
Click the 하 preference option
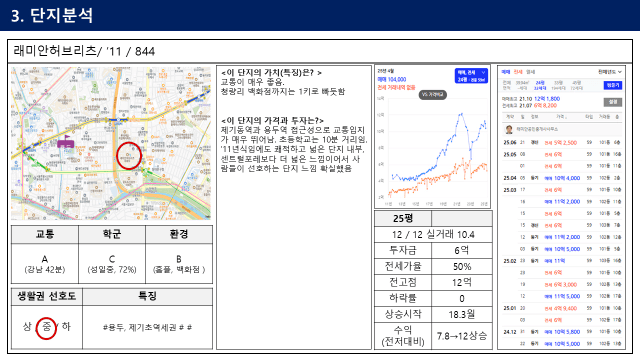(66, 327)
